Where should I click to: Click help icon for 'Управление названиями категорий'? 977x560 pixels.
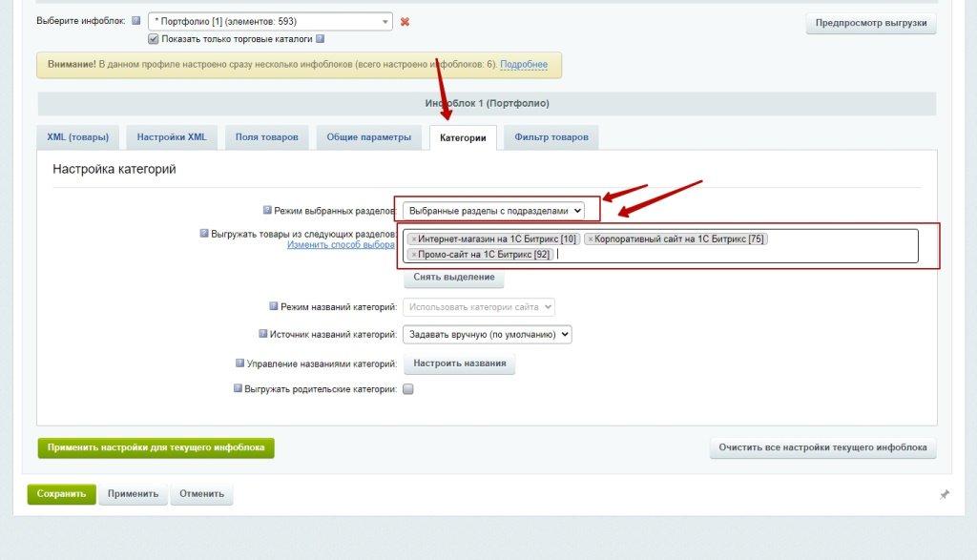[x=239, y=363]
